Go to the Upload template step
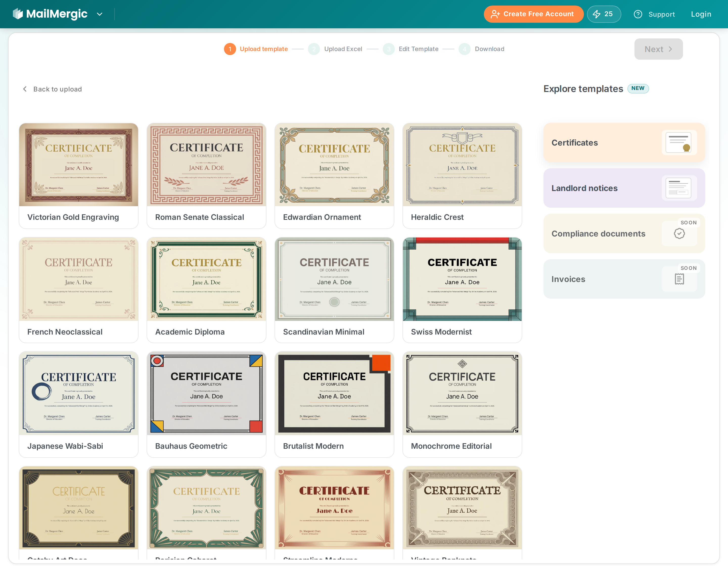This screenshot has width=728, height=566. click(x=264, y=49)
